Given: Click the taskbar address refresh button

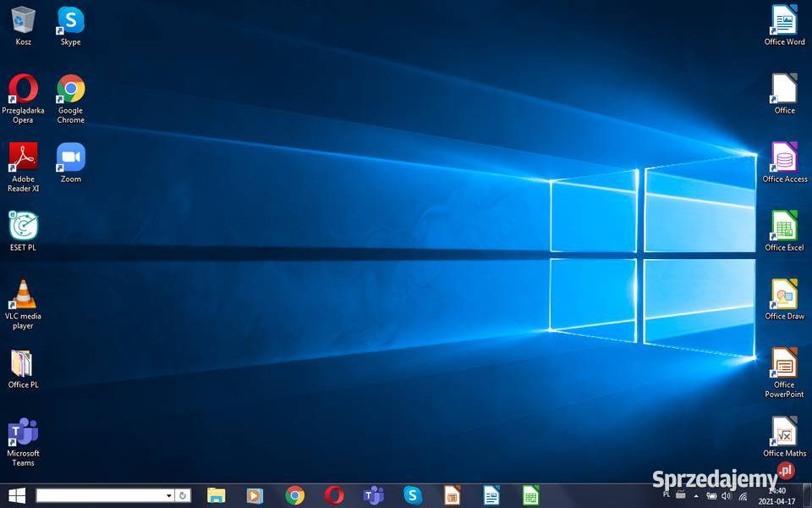Looking at the screenshot, I should 183,495.
